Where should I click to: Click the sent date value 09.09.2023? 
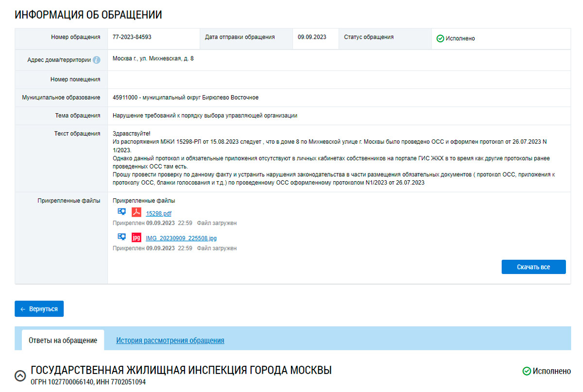[312, 37]
